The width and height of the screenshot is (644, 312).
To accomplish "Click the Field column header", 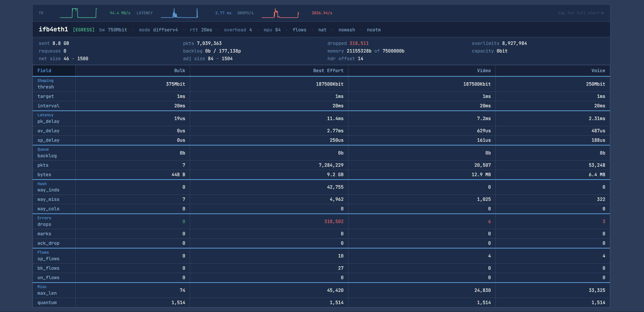I will tap(44, 71).
